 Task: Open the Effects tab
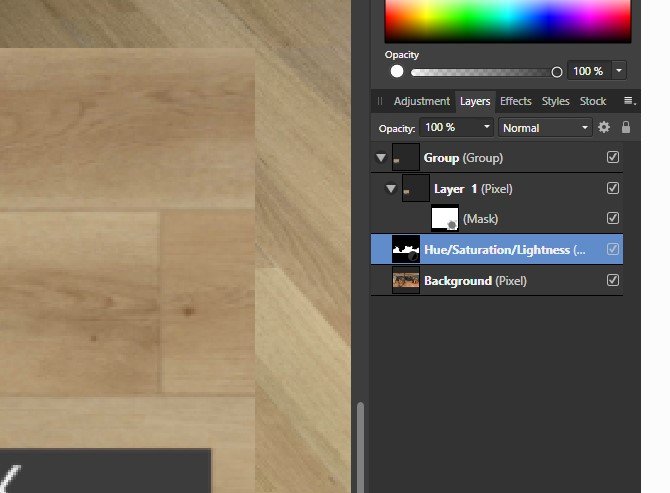pyautogui.click(x=516, y=101)
